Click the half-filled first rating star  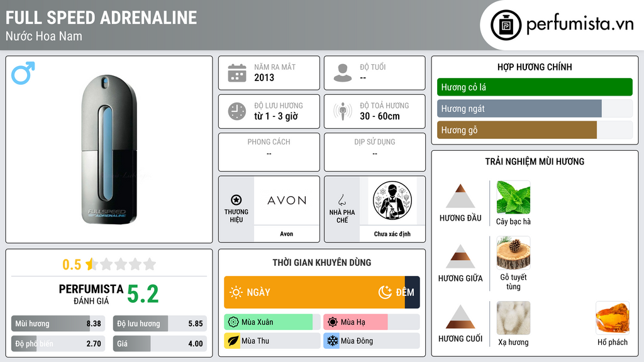[x=92, y=264]
